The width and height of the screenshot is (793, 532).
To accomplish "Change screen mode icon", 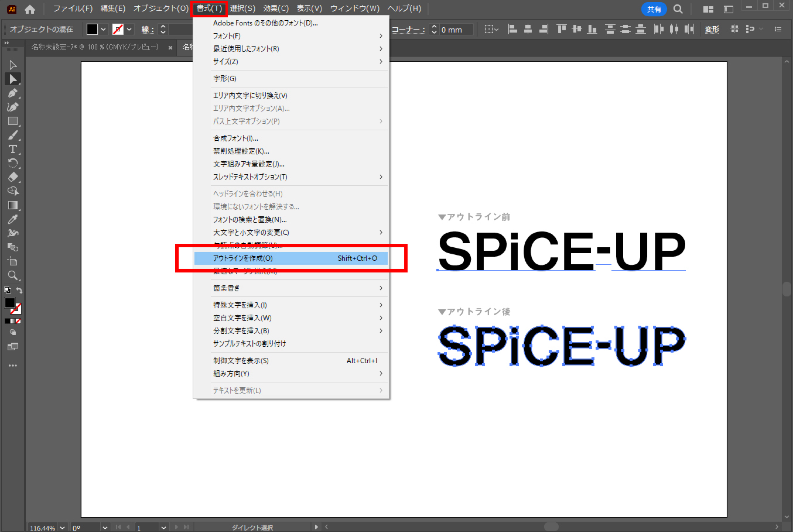I will [x=13, y=346].
